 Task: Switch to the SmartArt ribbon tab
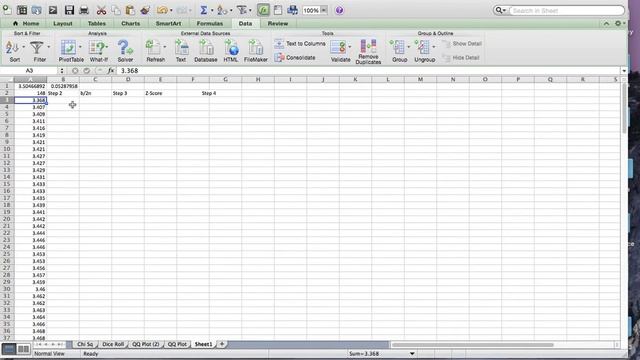point(169,24)
